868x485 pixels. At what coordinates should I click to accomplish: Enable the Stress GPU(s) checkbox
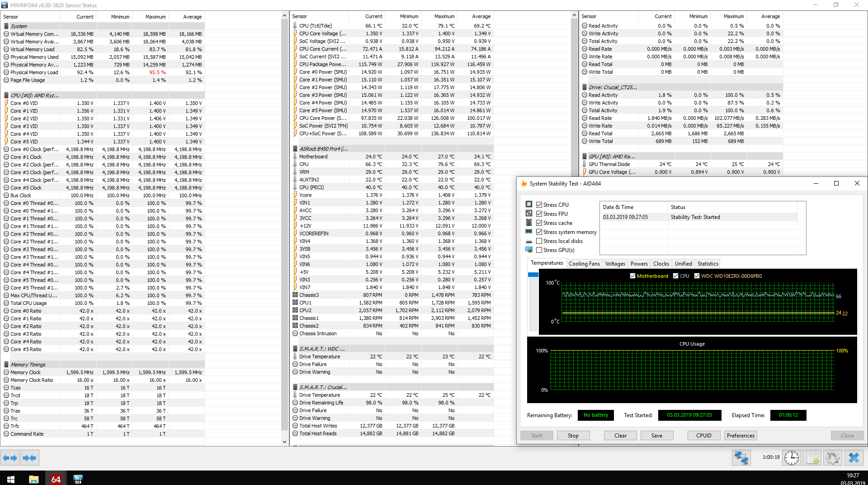539,250
